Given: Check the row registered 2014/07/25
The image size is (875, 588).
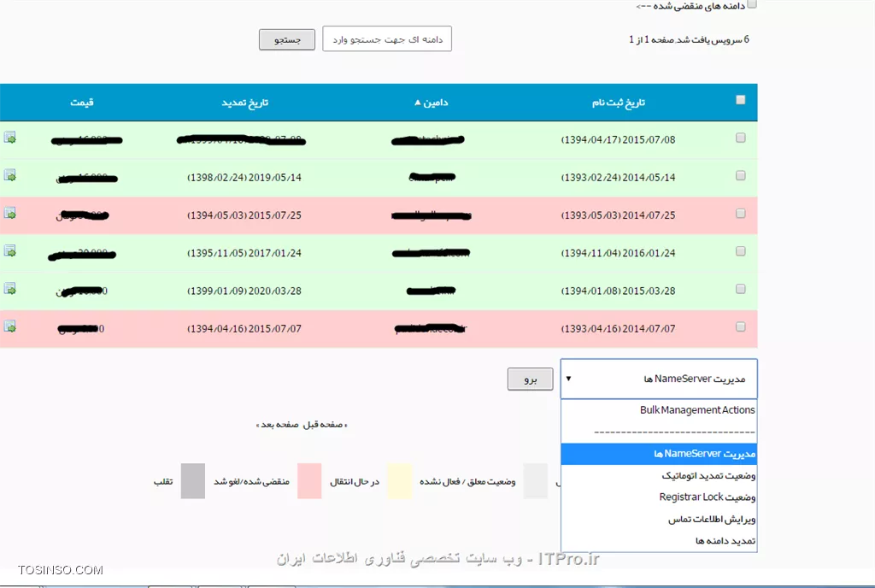Looking at the screenshot, I should [x=741, y=214].
